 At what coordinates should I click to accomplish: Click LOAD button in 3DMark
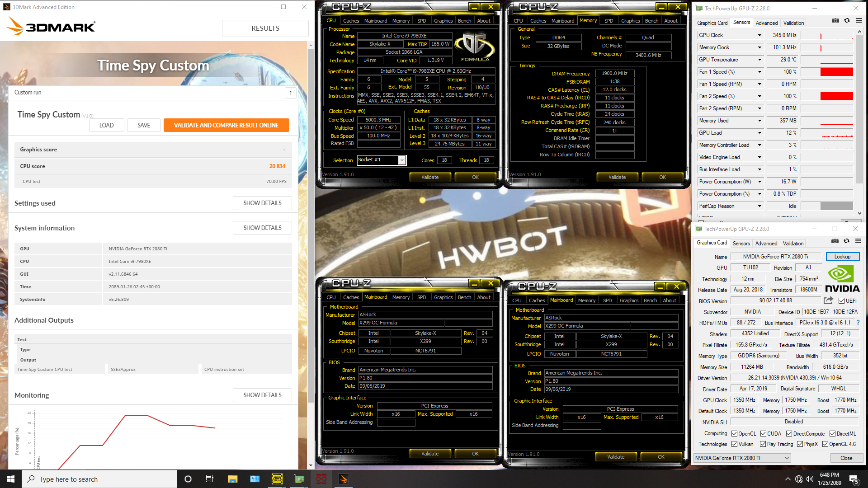coord(107,125)
